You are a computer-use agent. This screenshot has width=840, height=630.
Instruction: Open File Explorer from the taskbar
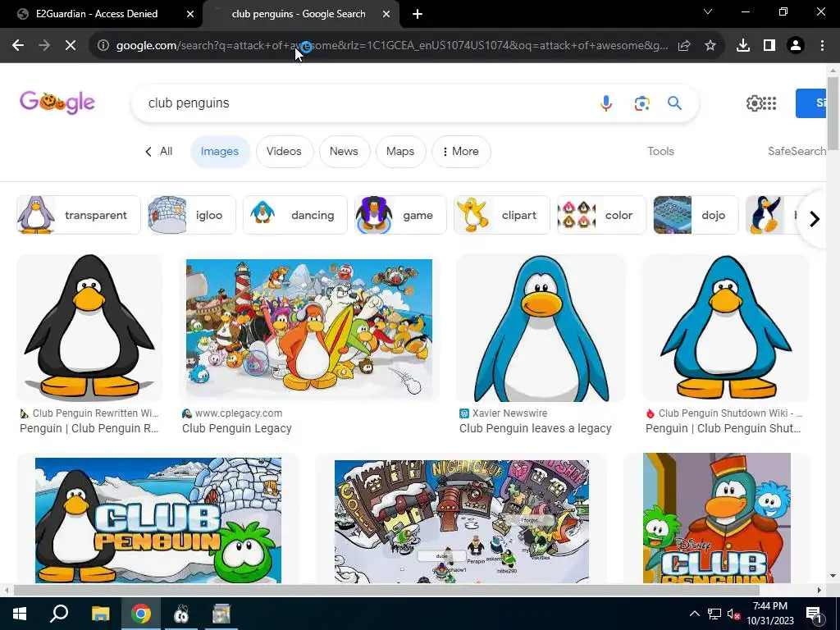tap(100, 614)
